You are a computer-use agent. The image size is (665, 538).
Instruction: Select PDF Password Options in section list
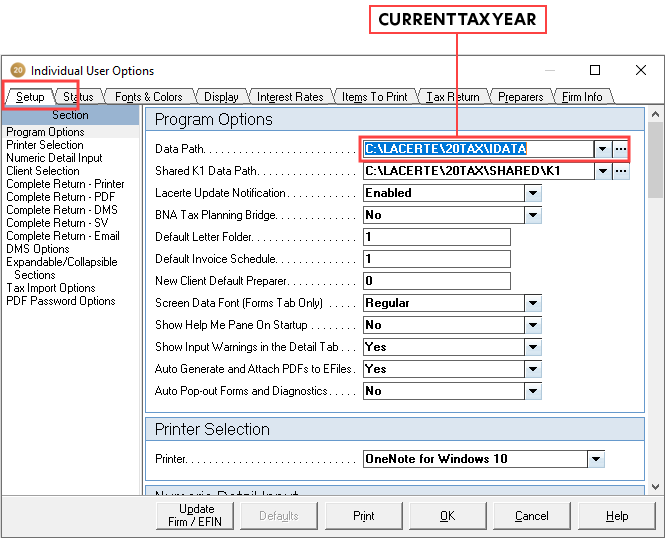coord(60,301)
